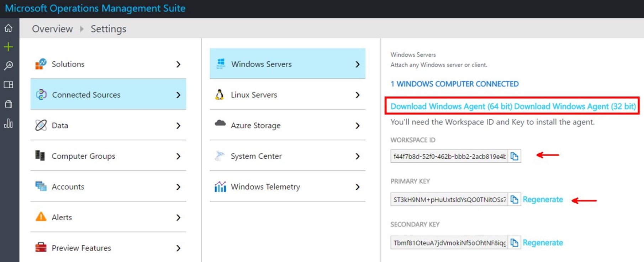
Task: Click the Solutions tile icon
Action: 41,64
